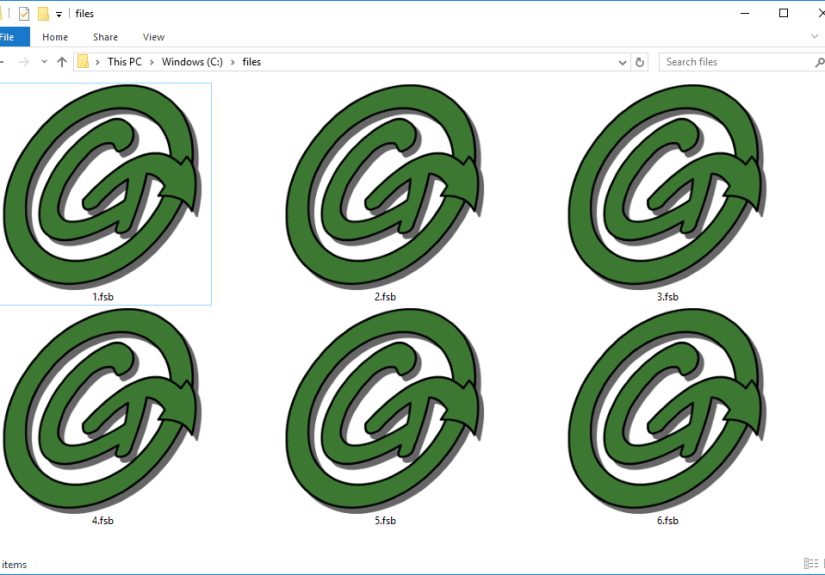Click the files breadcrumb segment
The image size is (825, 575).
pos(251,62)
